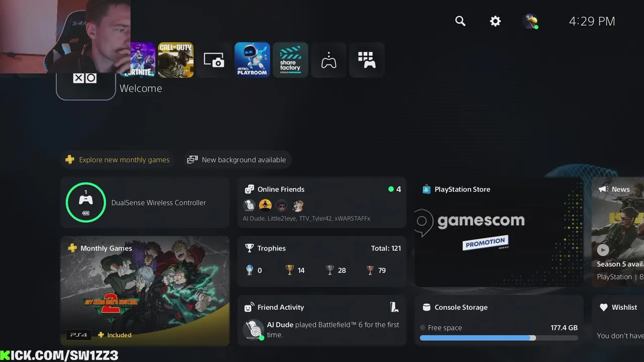This screenshot has height=362, width=644.
Task: Click the online friends count 4
Action: point(398,190)
